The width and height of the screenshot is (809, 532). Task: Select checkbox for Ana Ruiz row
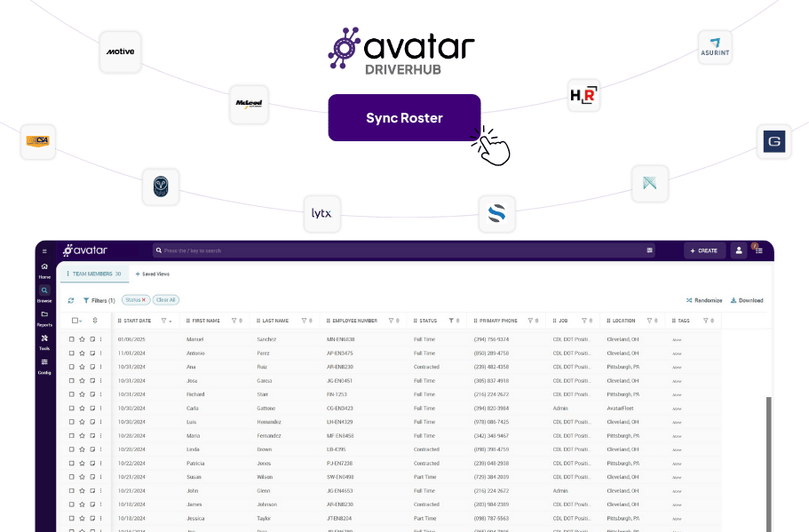tap(72, 367)
